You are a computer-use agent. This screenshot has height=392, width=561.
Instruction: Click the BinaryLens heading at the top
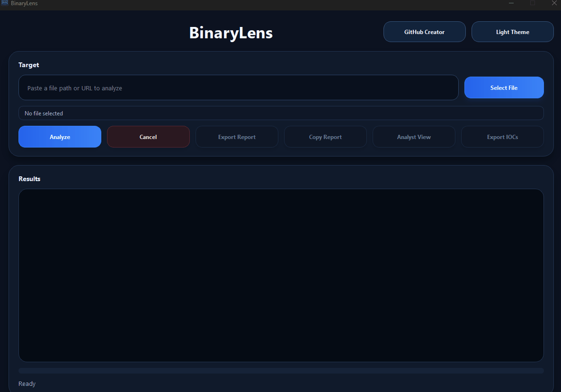231,33
